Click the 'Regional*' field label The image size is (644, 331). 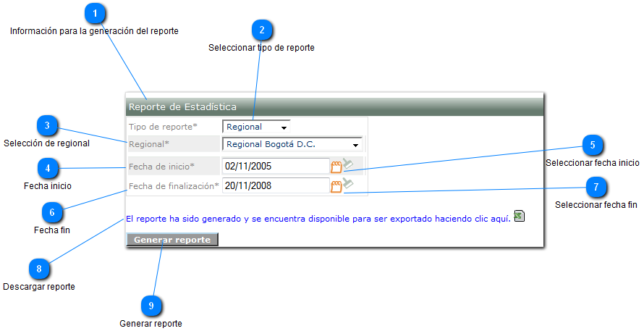pyautogui.click(x=148, y=144)
